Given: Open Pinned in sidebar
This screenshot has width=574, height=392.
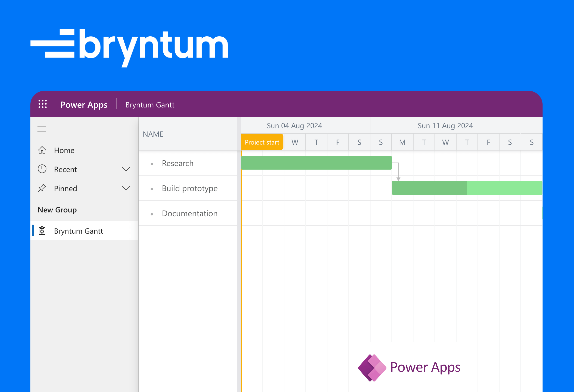Looking at the screenshot, I should [x=84, y=188].
